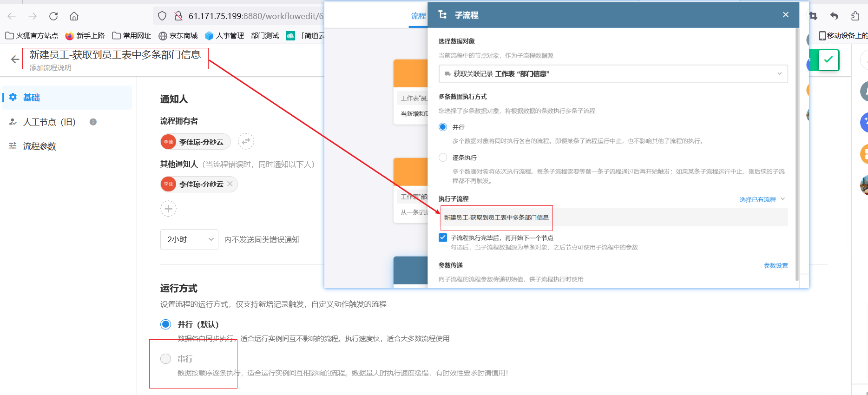Click the 子流程 node icon in header

[442, 15]
